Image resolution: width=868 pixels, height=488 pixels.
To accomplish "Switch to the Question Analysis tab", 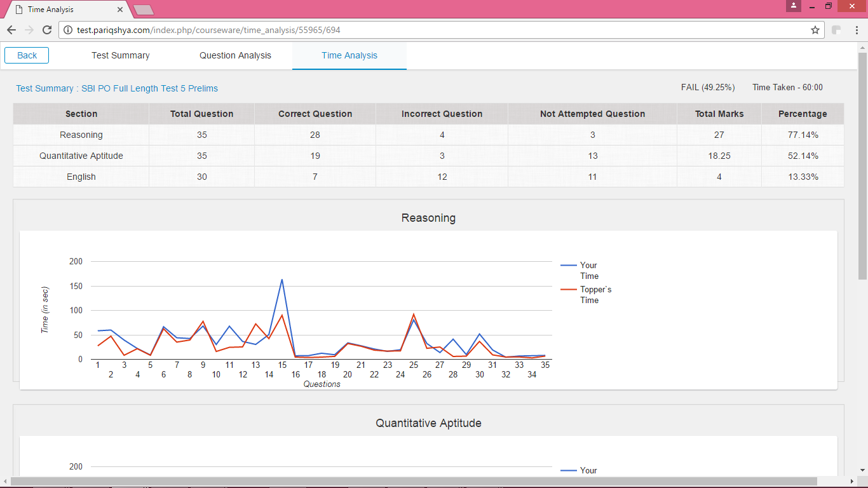I will point(235,55).
